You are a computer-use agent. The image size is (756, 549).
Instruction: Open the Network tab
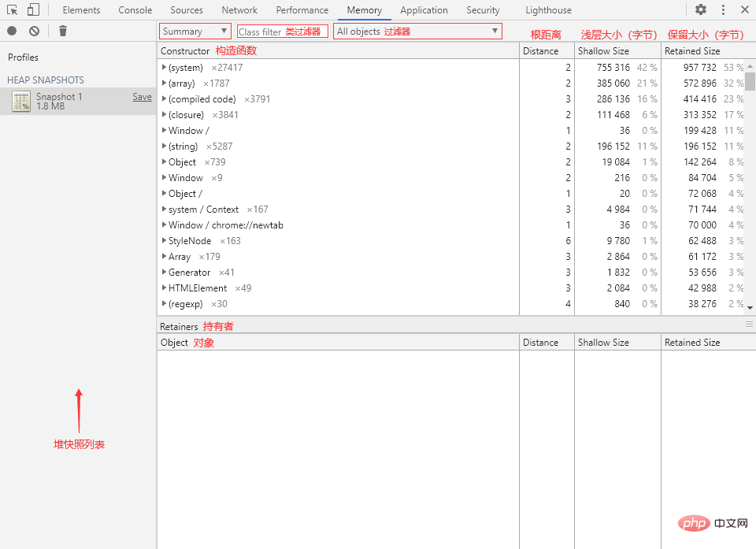click(x=239, y=10)
